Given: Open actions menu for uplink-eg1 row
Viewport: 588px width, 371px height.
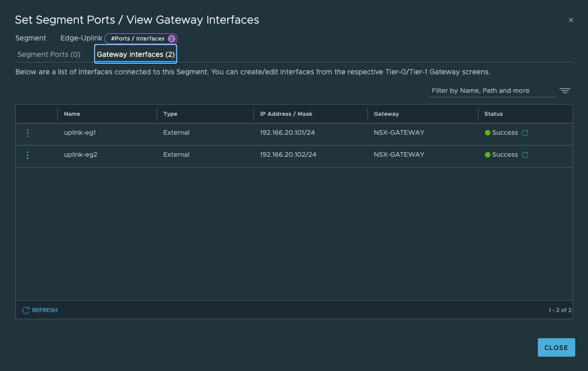Looking at the screenshot, I should [x=27, y=133].
